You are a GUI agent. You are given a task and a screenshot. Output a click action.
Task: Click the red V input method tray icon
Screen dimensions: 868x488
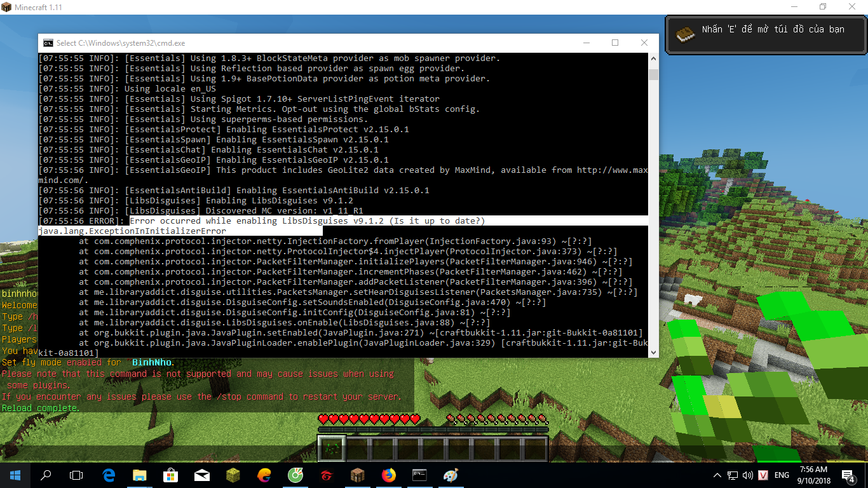(x=763, y=475)
